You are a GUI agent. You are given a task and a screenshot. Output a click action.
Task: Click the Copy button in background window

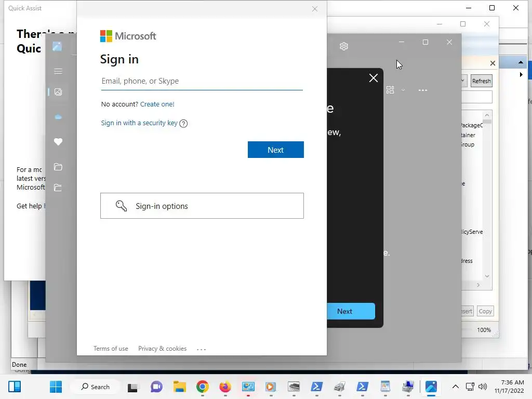click(x=485, y=311)
